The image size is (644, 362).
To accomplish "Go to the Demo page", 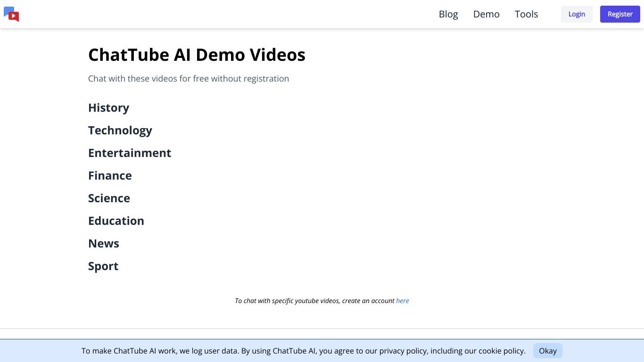I will click(x=486, y=14).
